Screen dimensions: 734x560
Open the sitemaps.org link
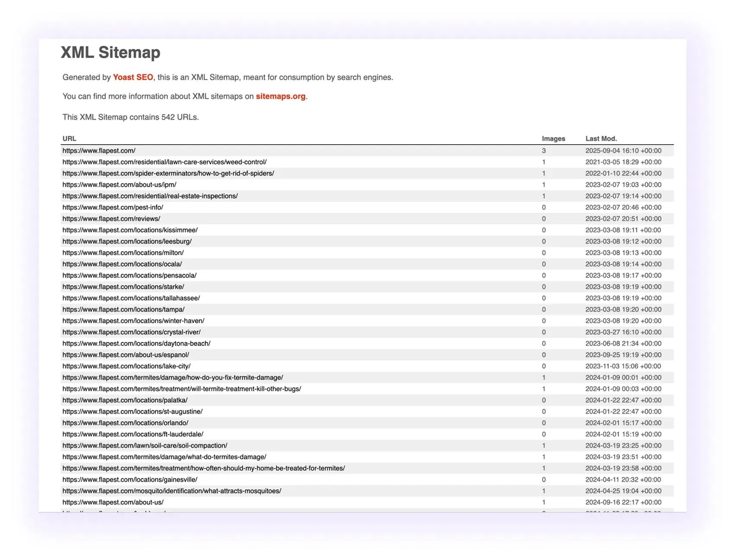click(x=281, y=96)
